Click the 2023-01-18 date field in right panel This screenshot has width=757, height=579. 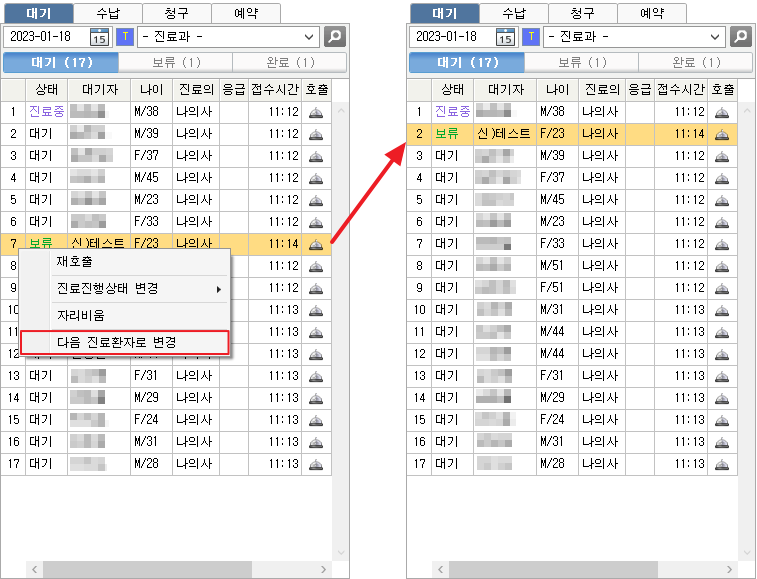[448, 37]
